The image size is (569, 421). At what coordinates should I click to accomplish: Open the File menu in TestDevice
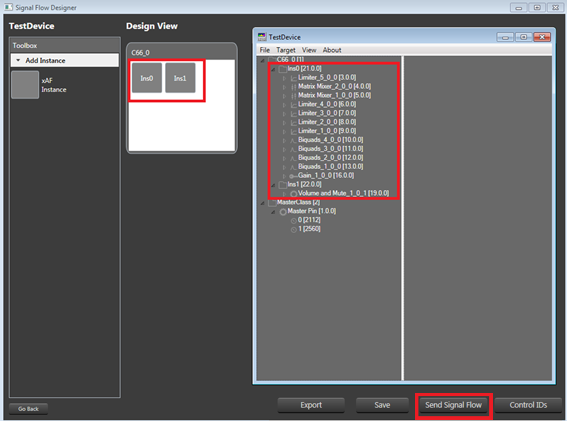click(265, 50)
